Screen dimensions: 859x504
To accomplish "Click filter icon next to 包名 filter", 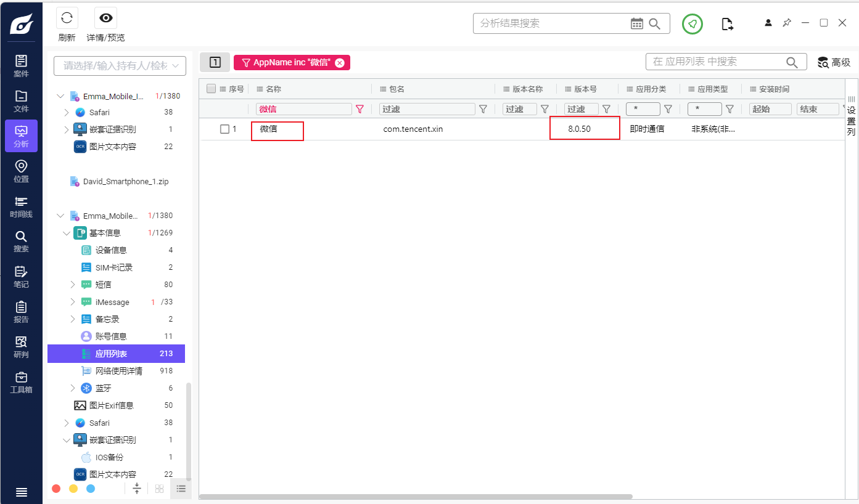I will click(x=483, y=109).
